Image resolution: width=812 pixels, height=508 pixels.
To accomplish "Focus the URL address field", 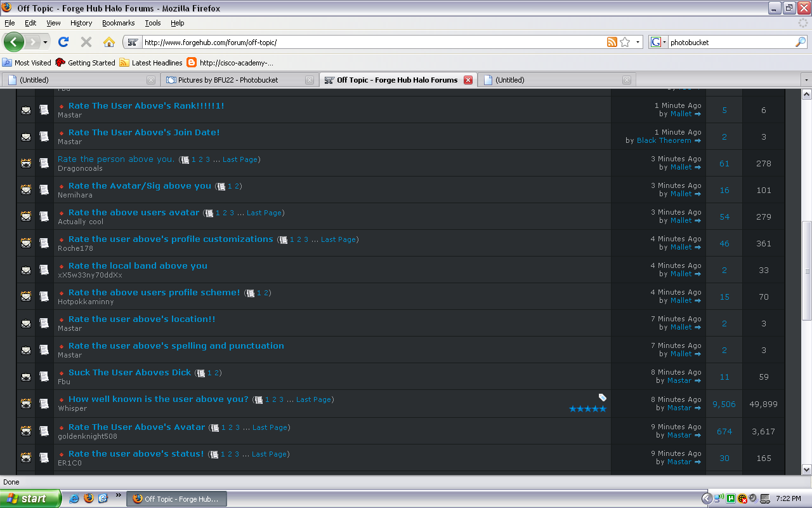I will pyautogui.click(x=373, y=42).
